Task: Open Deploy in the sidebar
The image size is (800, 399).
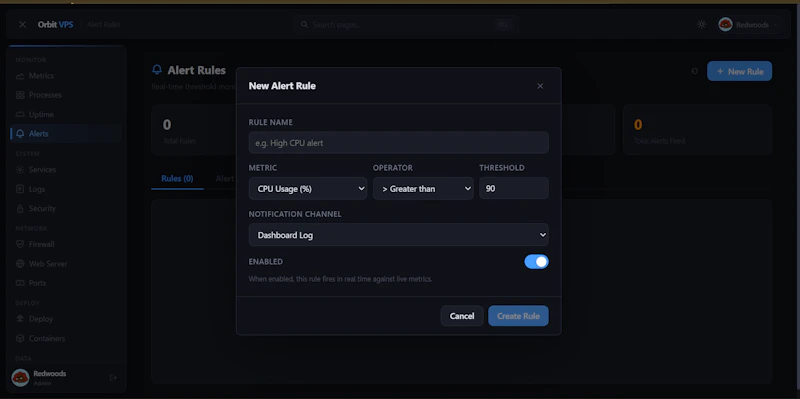Action: click(66, 319)
